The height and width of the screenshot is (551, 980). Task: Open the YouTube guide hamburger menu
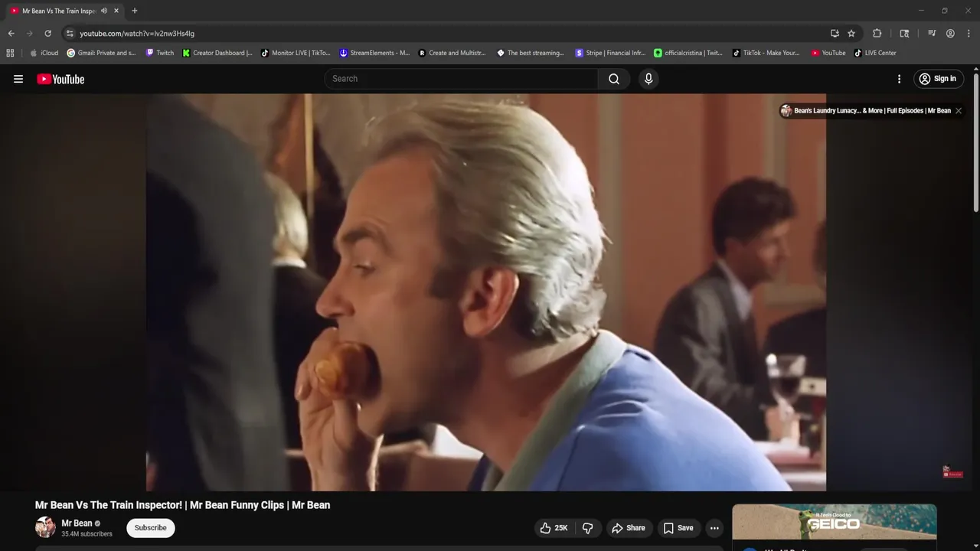[x=18, y=79]
